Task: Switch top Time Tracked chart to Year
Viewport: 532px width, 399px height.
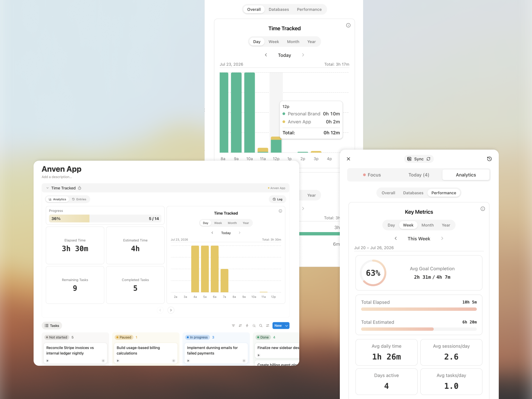Action: (312, 42)
